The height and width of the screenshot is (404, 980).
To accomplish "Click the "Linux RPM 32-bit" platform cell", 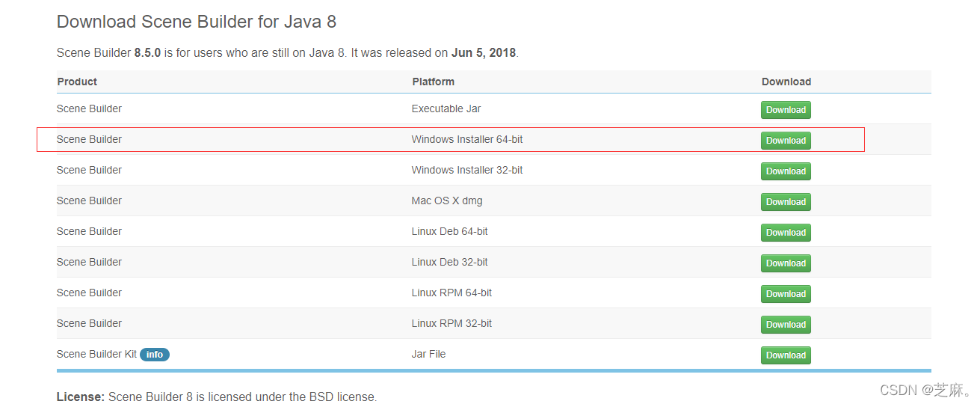I will point(452,323).
